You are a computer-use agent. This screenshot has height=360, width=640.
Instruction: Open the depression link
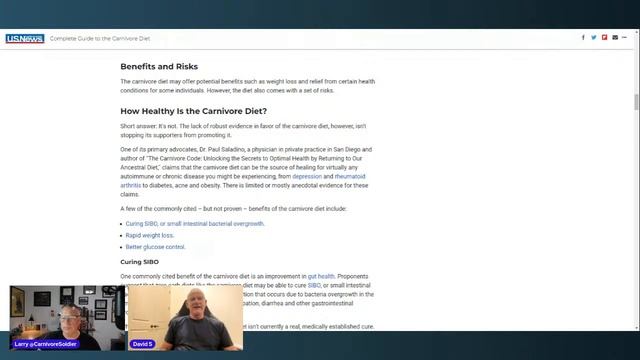coord(307,176)
